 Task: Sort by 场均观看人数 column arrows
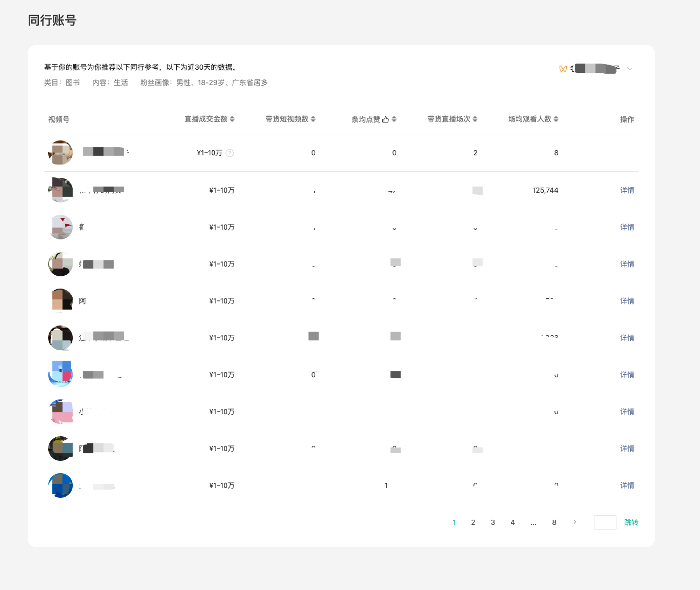point(556,119)
